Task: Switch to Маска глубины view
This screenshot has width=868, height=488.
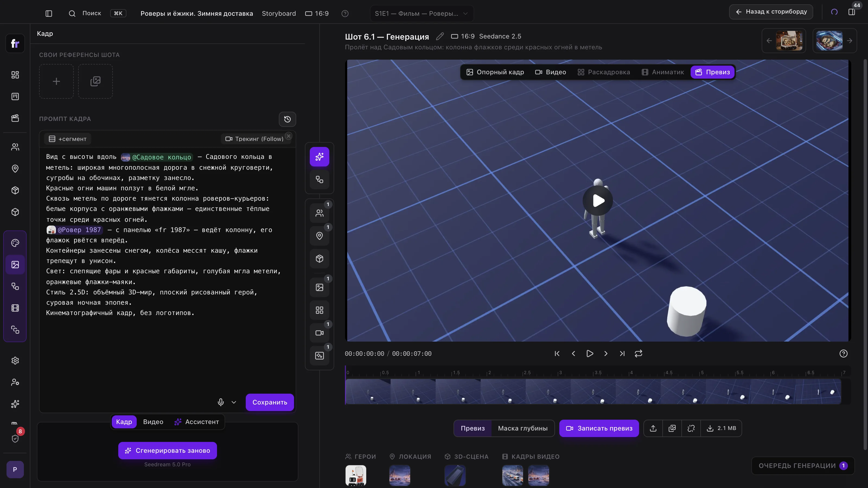Action: point(523,428)
